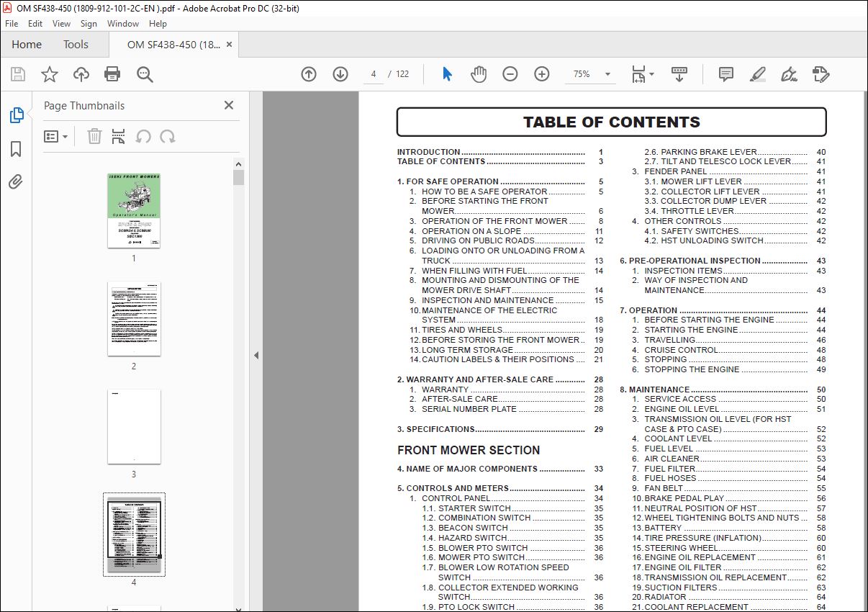The height and width of the screenshot is (612, 868).
Task: Print the document using printer icon
Action: point(112,74)
